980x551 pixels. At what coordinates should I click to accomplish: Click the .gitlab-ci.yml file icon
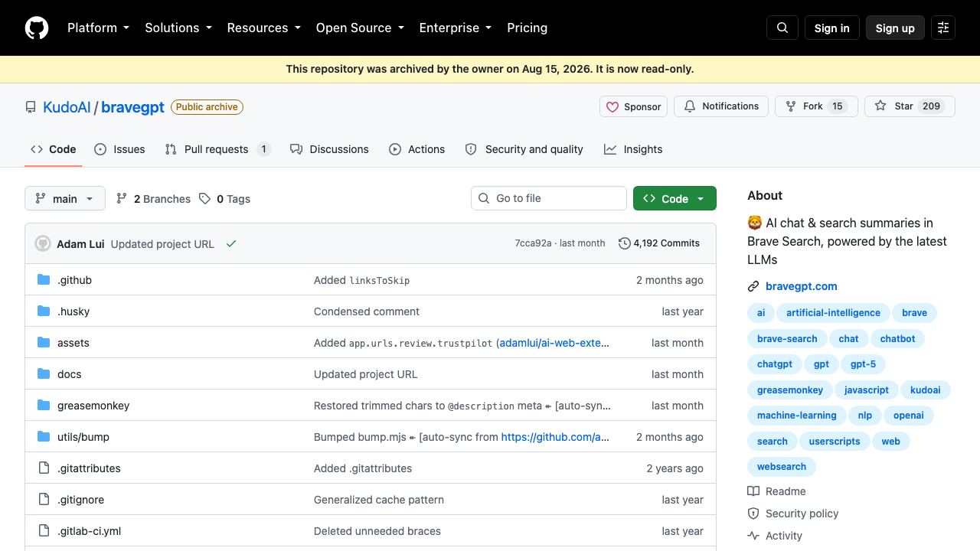tap(44, 531)
